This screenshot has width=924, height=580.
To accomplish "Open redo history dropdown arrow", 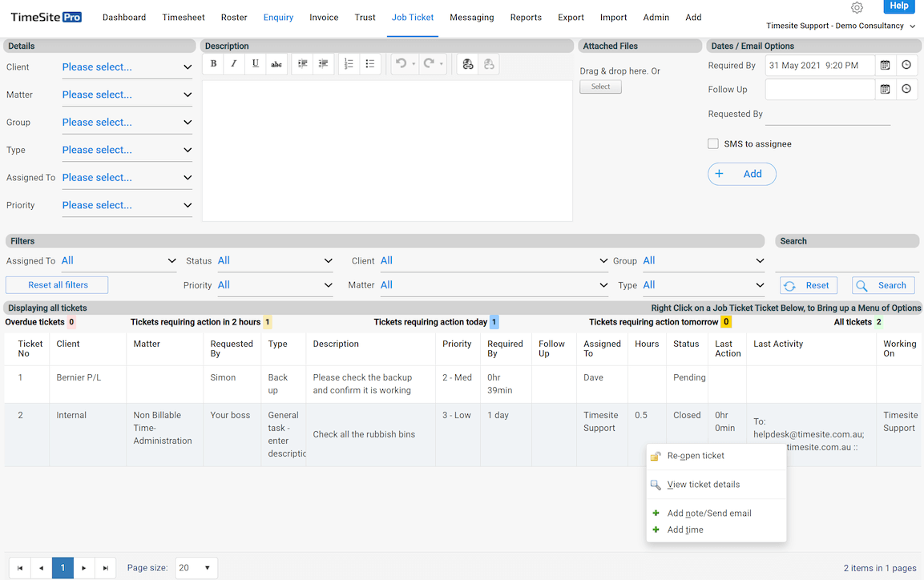I will click(x=442, y=63).
